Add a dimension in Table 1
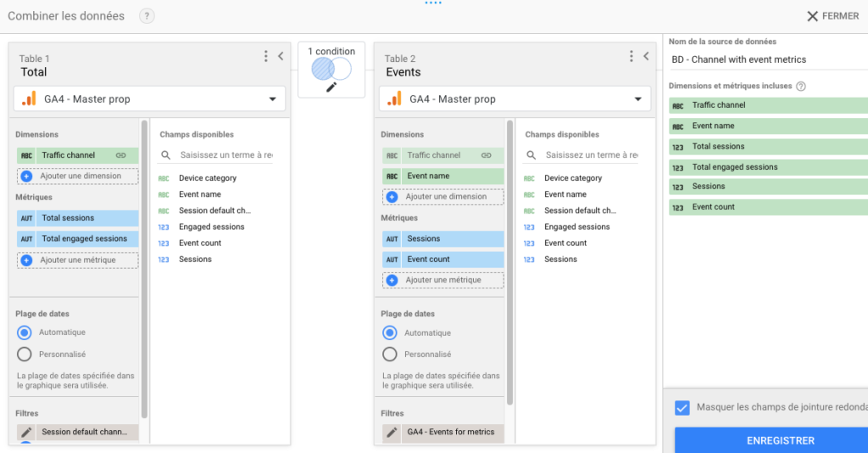Screen dimensions: 868x453 pos(77,176)
